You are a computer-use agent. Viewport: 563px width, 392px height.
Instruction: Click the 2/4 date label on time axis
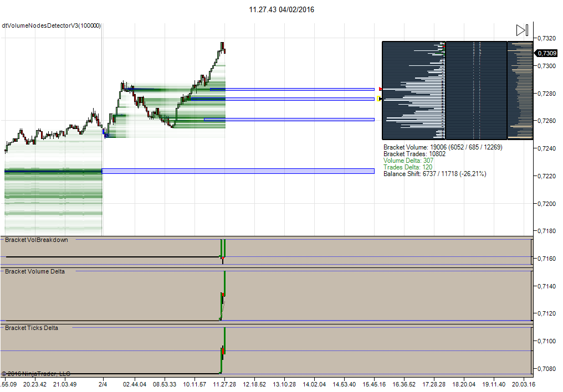[x=103, y=384]
